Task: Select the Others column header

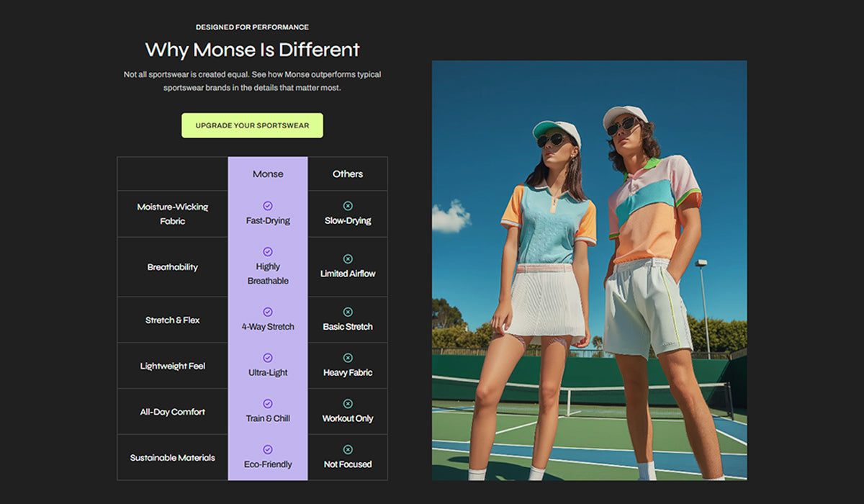Action: [348, 174]
